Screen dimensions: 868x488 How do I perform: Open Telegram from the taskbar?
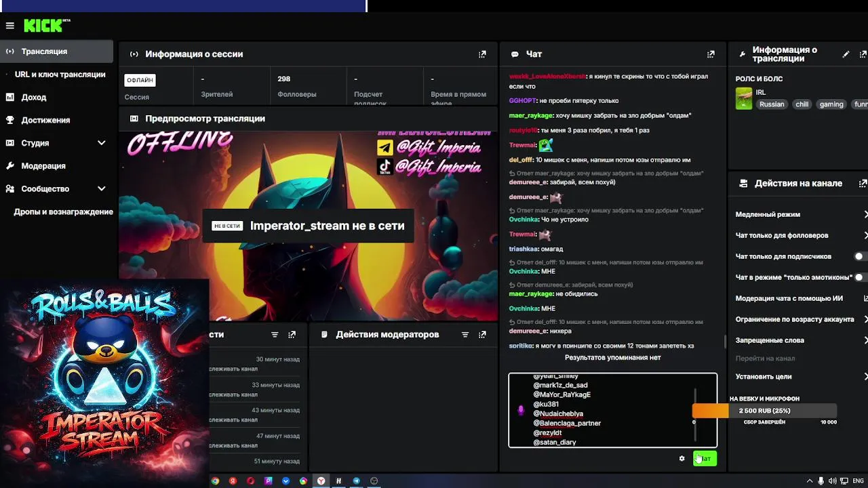(356, 481)
